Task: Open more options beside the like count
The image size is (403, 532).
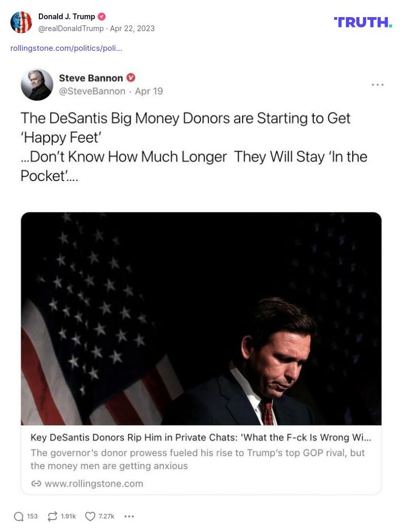Action: 129,516
